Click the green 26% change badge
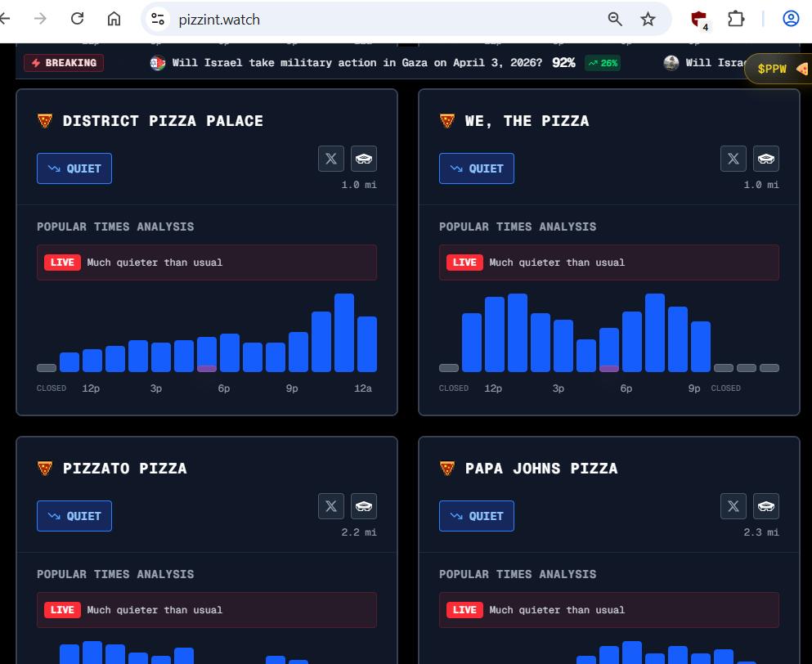Viewport: 812px width, 664px height. pyautogui.click(x=603, y=63)
